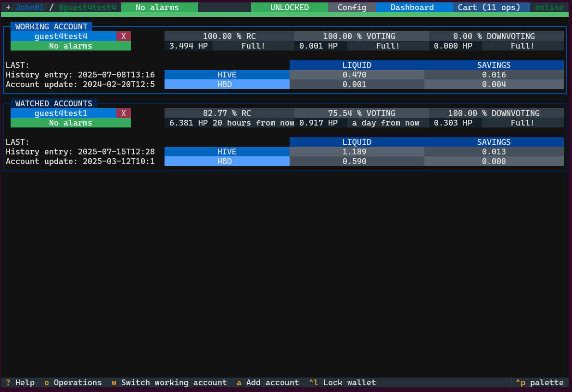Click the History entry 2025-07-15T12:28 line
572x392 pixels.
(80, 152)
